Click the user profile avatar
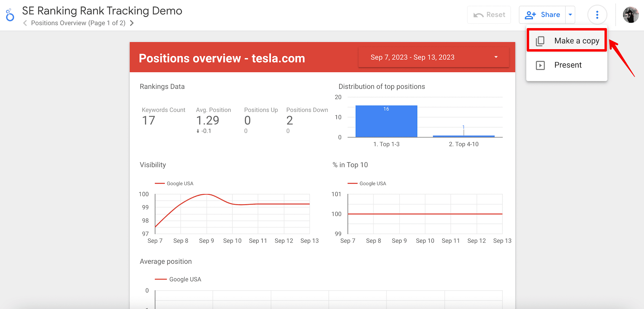 coord(631,15)
